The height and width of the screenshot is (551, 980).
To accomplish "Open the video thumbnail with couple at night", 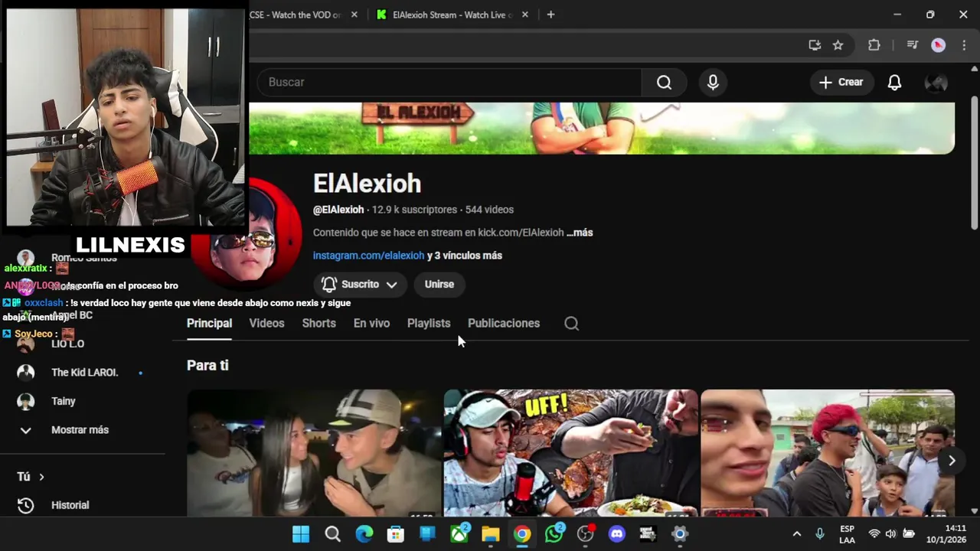I will pos(314,453).
